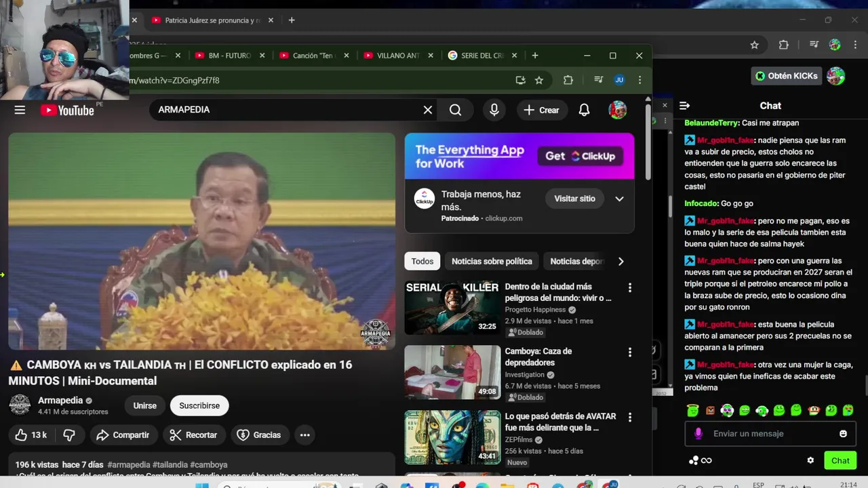868x488 pixels.
Task: Open the AVATAR behind-the-scenes thumbnail
Action: [452, 437]
